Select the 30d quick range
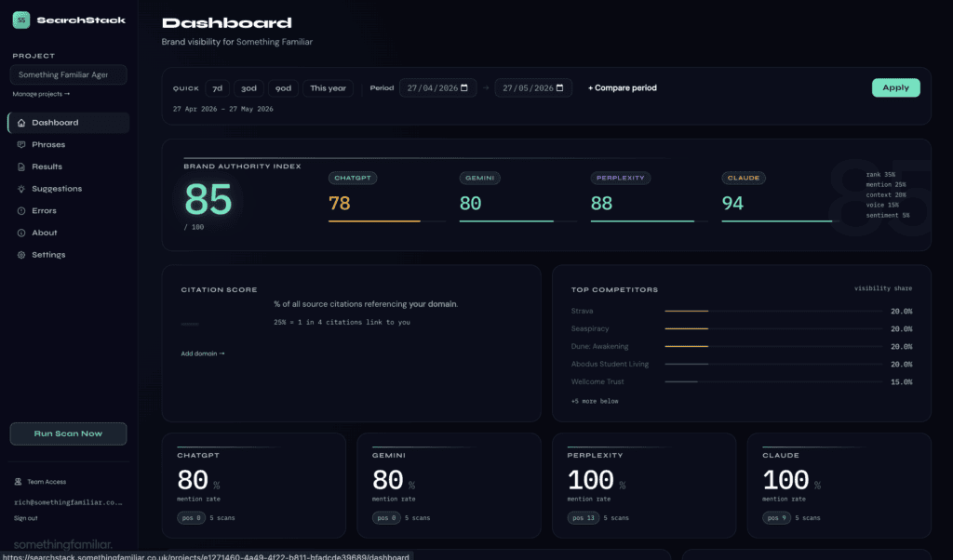953x560 pixels. coord(248,88)
